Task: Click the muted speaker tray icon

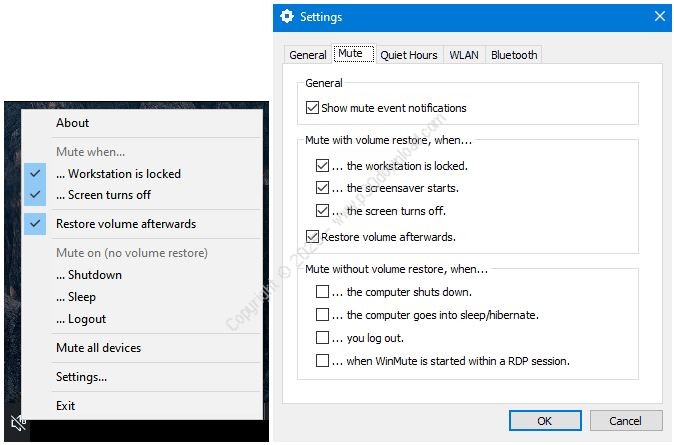Action: [17, 422]
